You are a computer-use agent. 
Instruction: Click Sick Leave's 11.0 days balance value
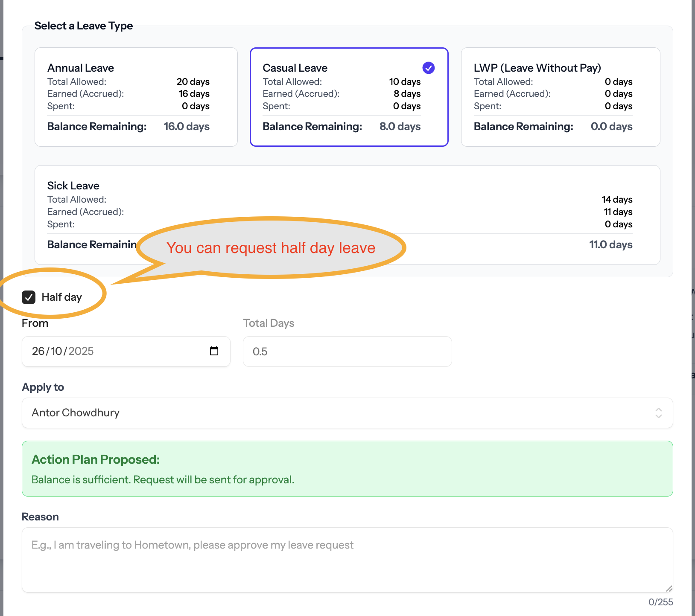(x=610, y=245)
